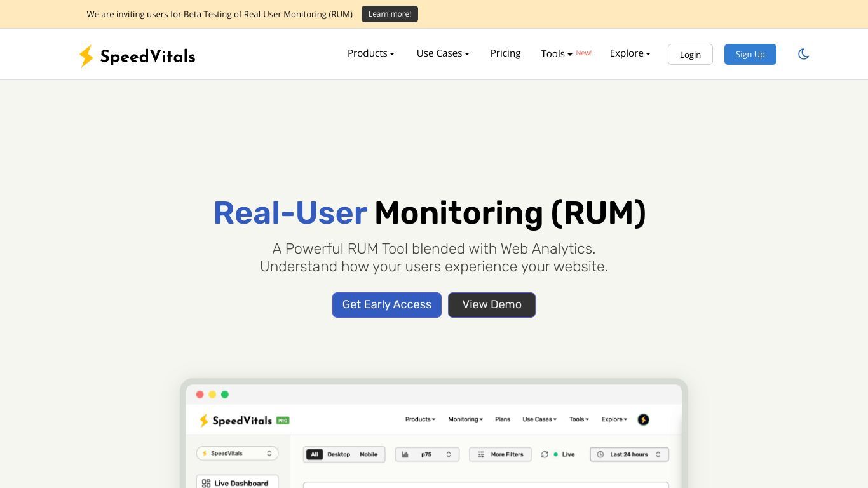
Task: Open the SpeedVitals site selector in preview sidebar
Action: click(237, 453)
